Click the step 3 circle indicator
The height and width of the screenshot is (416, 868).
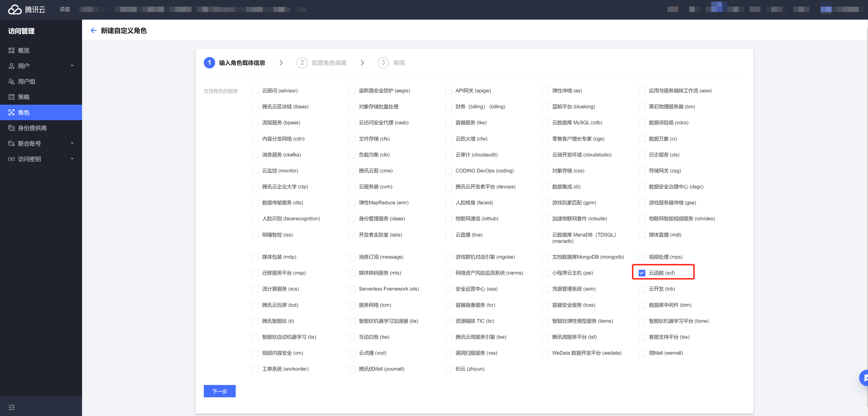(383, 63)
